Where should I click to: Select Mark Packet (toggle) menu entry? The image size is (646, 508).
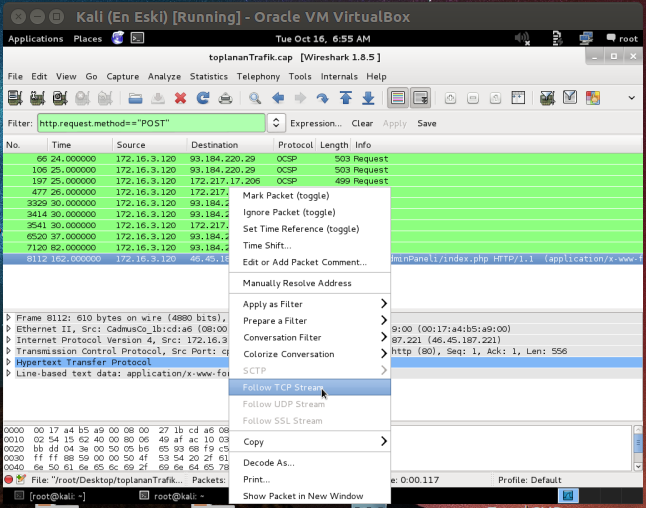[310, 196]
